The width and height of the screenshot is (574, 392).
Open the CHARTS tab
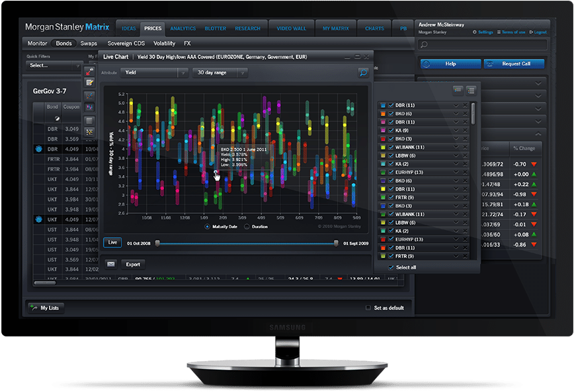coord(374,28)
